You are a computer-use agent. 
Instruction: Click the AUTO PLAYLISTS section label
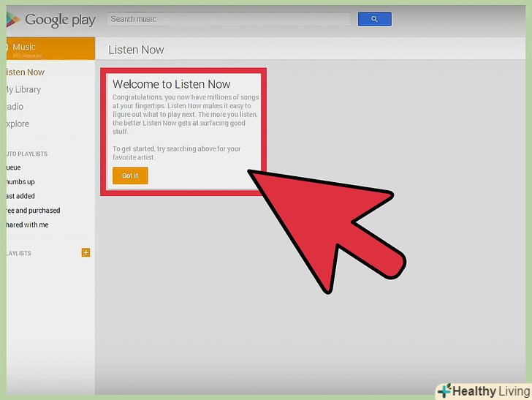[27, 154]
